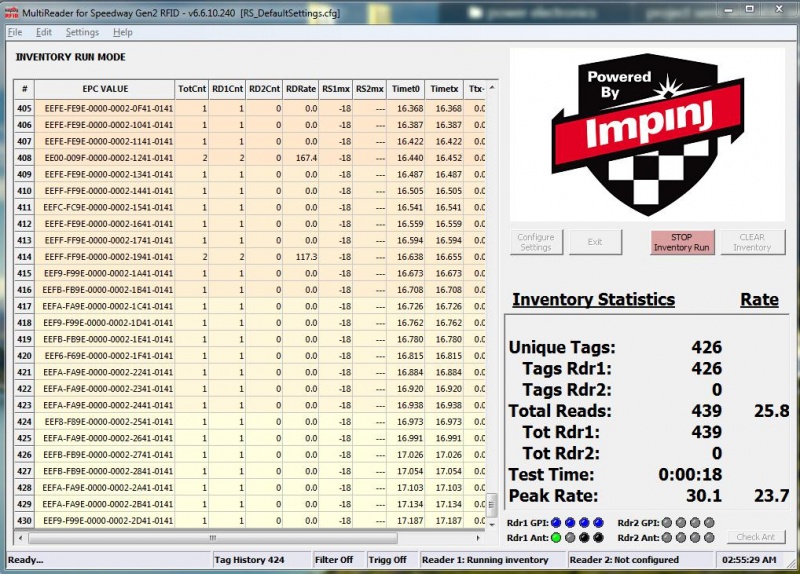Click Reader 2: Not configured status
The image size is (800, 574).
(x=640, y=560)
